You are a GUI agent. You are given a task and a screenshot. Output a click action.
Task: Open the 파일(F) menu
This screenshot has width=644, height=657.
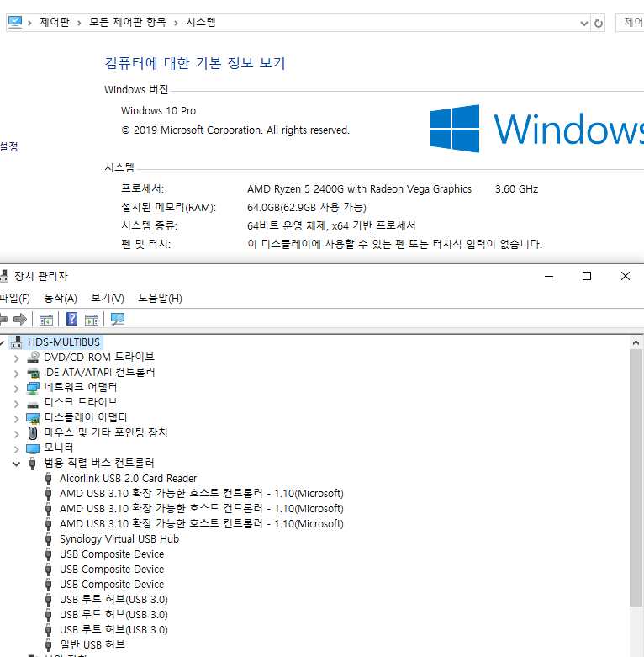(14, 299)
